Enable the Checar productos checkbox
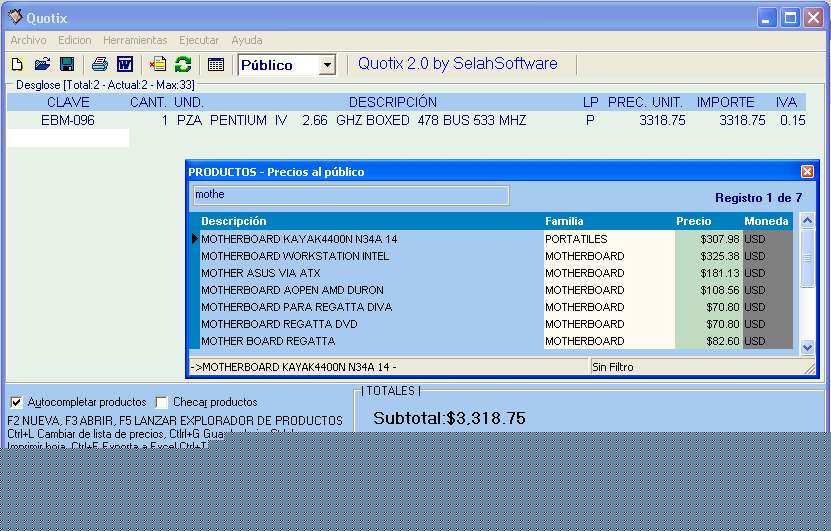This screenshot has width=831, height=531. [x=162, y=402]
